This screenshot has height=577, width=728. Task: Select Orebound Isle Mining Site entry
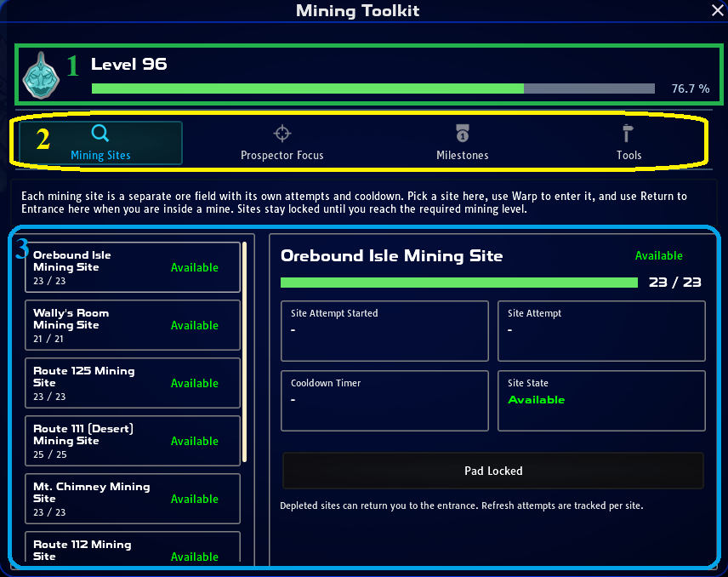tap(133, 267)
